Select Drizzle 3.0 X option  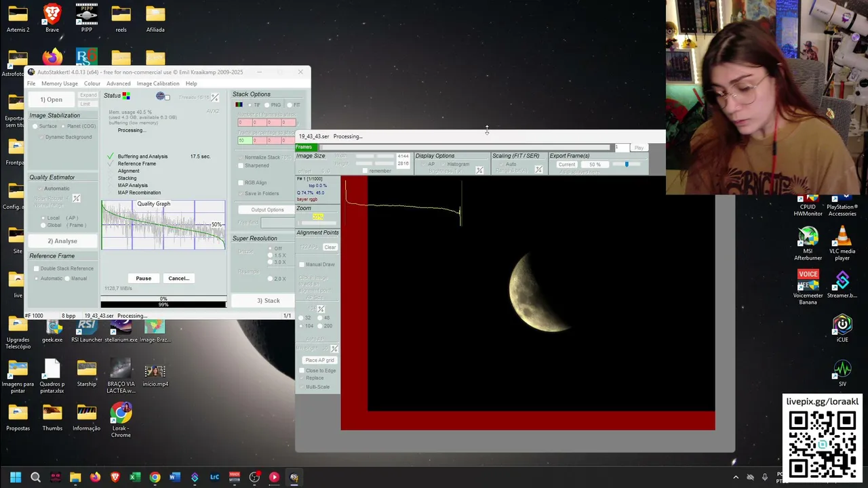(x=271, y=262)
